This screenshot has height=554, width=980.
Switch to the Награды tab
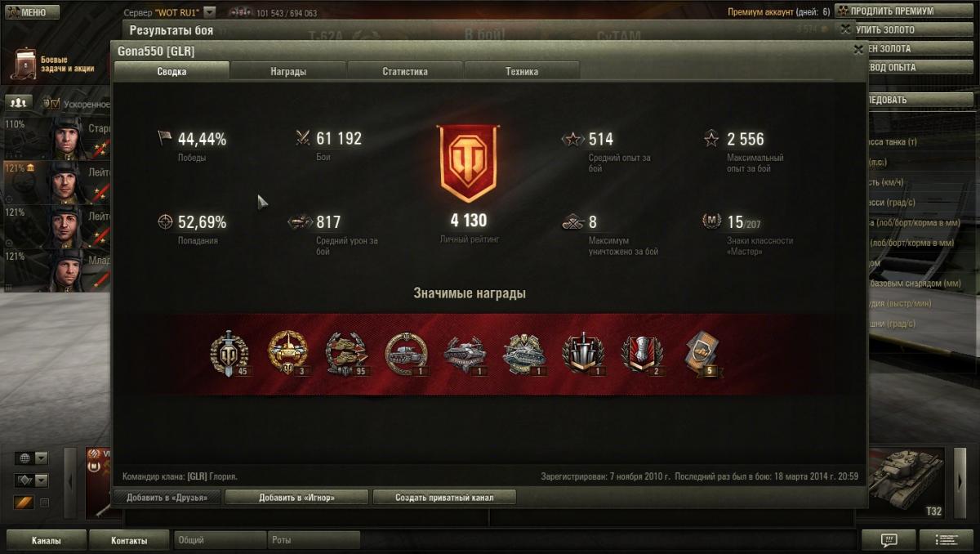288,71
